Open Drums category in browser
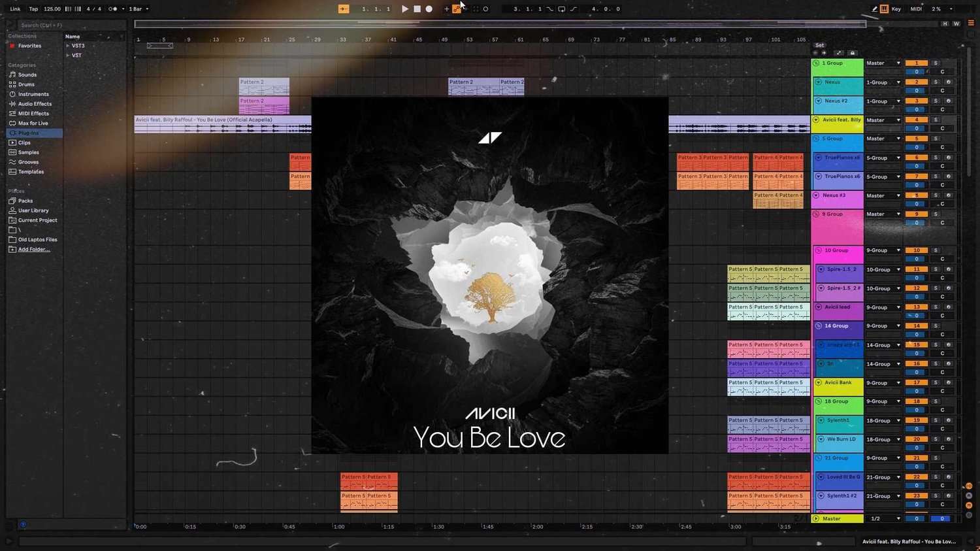 26,84
